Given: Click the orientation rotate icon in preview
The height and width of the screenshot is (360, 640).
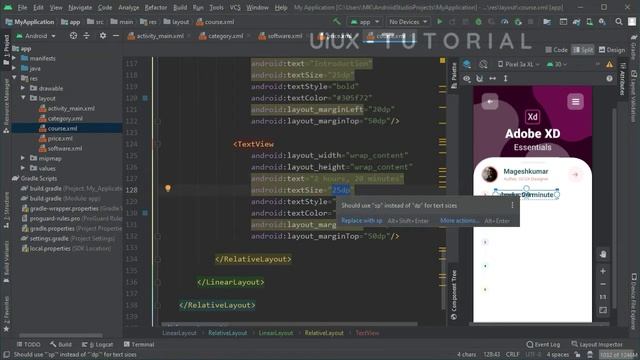Looking at the screenshot, I should click(483, 64).
